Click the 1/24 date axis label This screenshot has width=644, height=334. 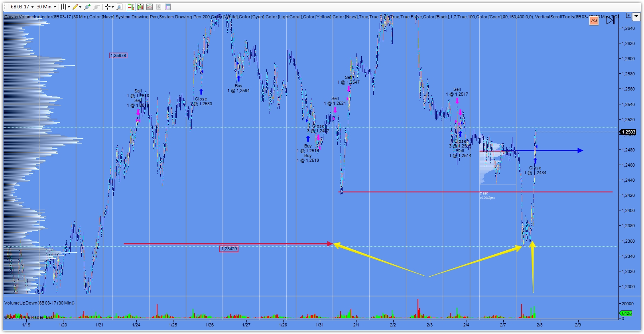[136, 325]
